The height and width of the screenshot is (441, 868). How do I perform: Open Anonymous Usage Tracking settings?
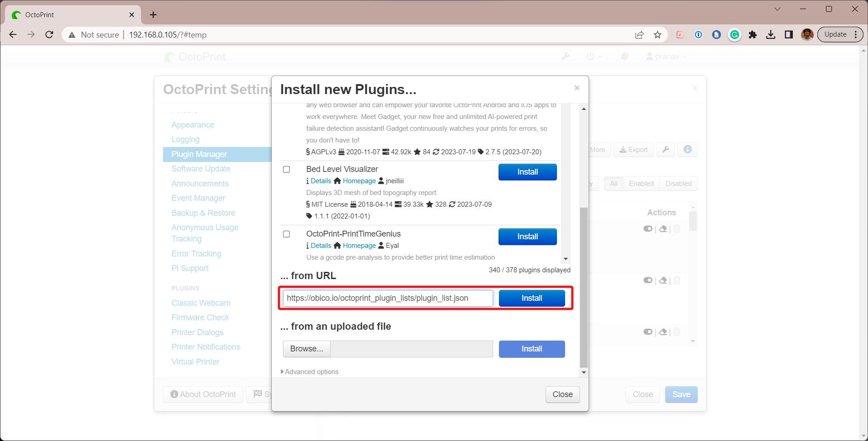pyautogui.click(x=205, y=233)
